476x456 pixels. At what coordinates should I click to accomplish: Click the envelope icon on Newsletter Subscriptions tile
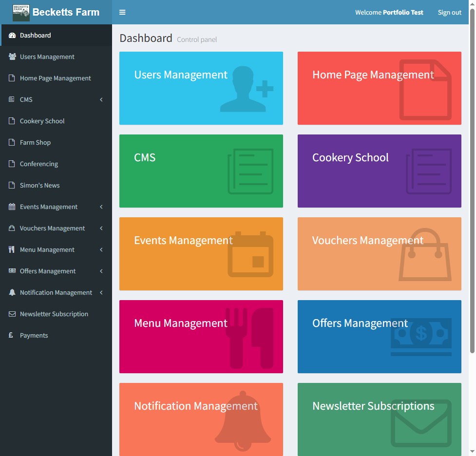coord(421,423)
